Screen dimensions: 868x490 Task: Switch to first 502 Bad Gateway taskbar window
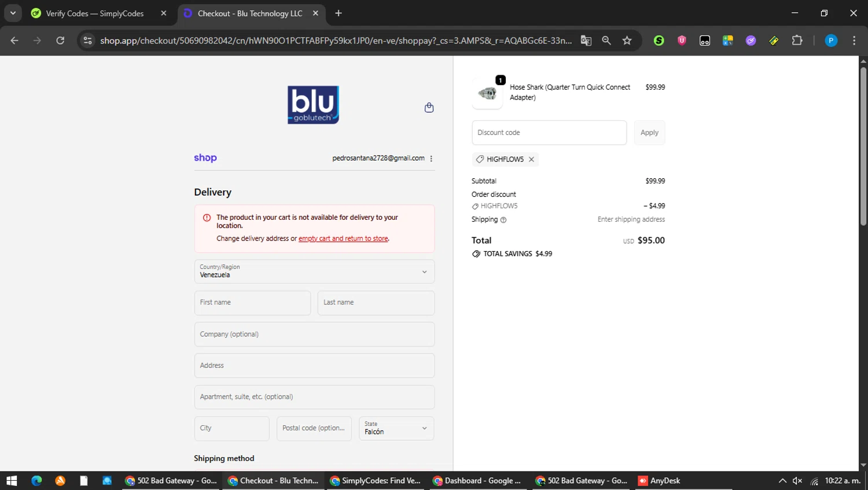point(171,481)
